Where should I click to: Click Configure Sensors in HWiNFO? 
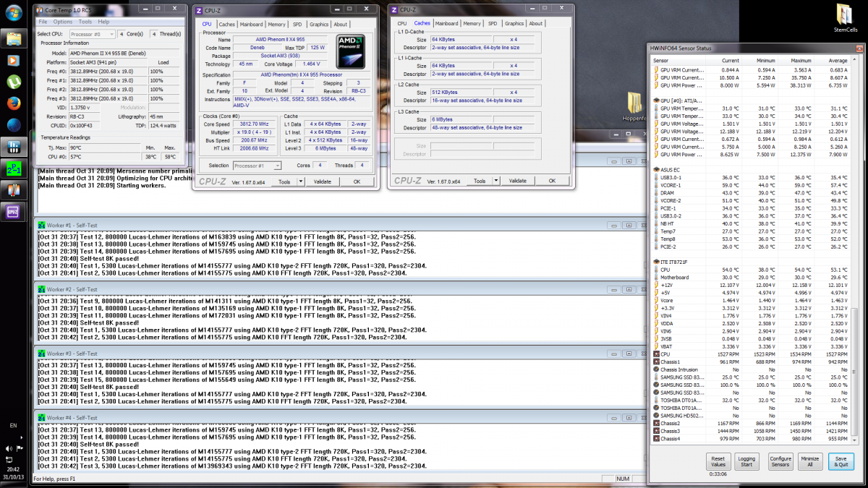coord(780,461)
